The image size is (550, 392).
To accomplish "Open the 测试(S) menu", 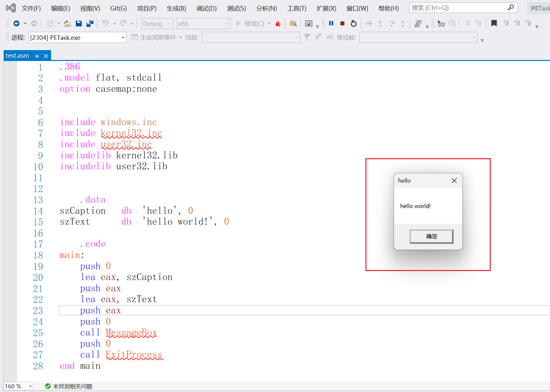I will [236, 8].
